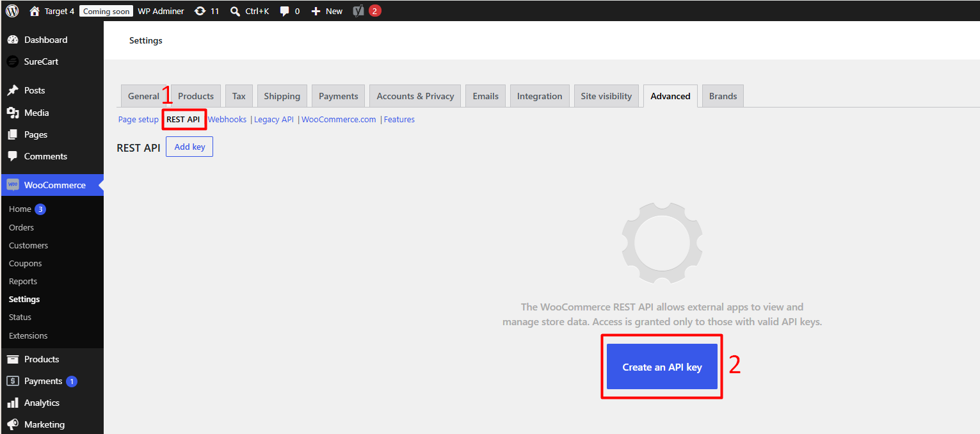Open Orders in WooCommerce submenu
This screenshot has width=980, height=434.
[x=21, y=227]
